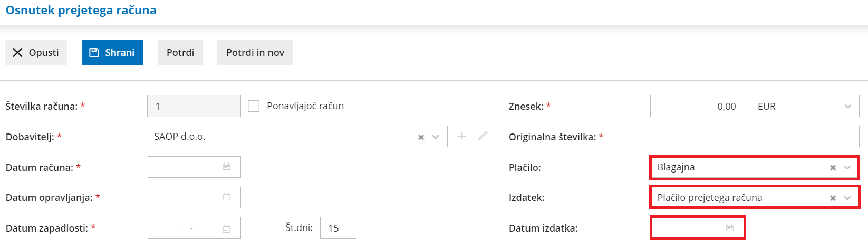Screen dimensions: 868x249
Task: Click the Shrani save button
Action: tap(113, 52)
